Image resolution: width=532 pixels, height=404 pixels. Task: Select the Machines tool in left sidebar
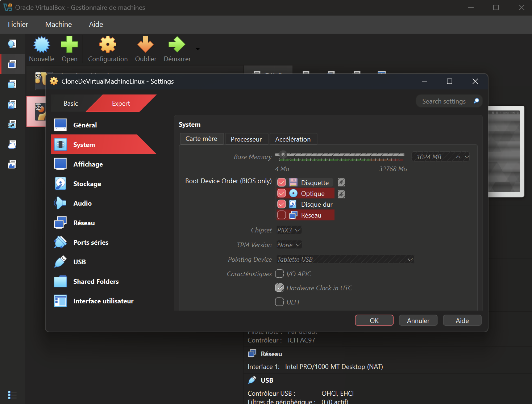click(12, 64)
